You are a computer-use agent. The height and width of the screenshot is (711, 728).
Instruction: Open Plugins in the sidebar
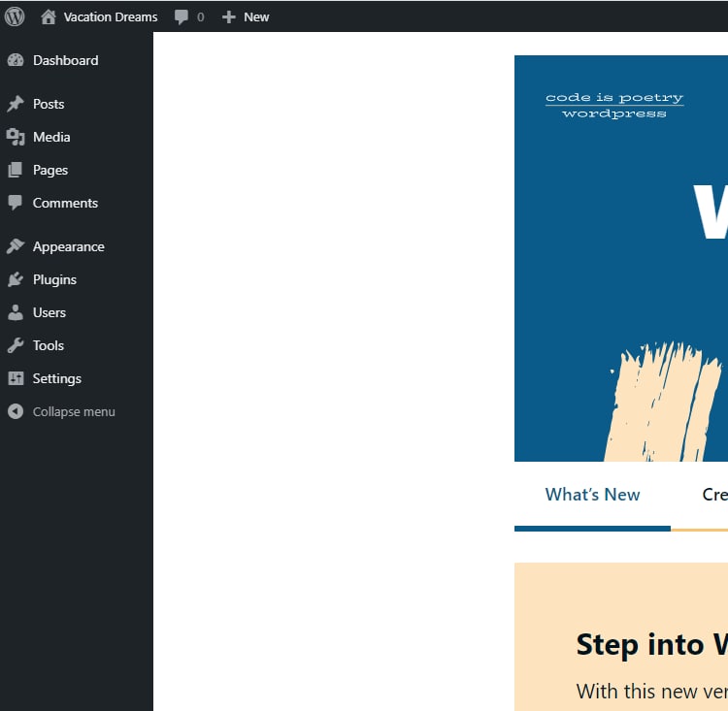pos(54,280)
